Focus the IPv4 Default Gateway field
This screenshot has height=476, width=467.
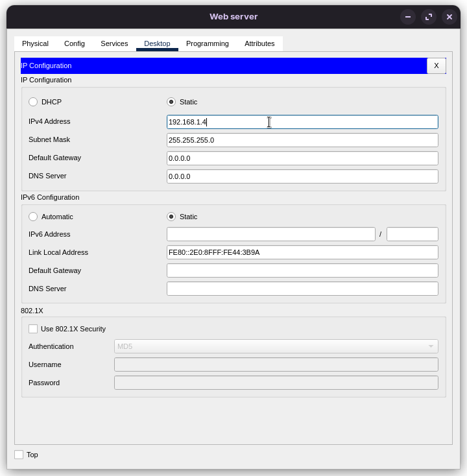coord(302,158)
